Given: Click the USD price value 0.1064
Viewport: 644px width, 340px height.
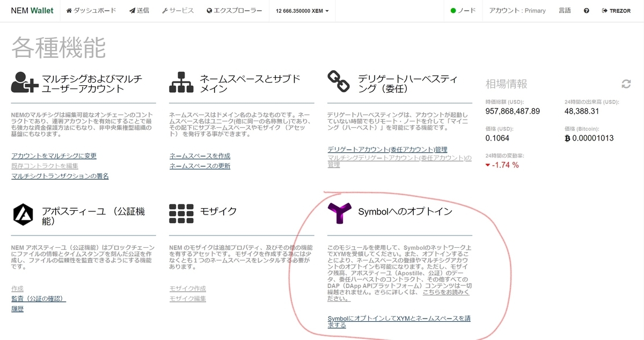Looking at the screenshot, I should click(496, 138).
